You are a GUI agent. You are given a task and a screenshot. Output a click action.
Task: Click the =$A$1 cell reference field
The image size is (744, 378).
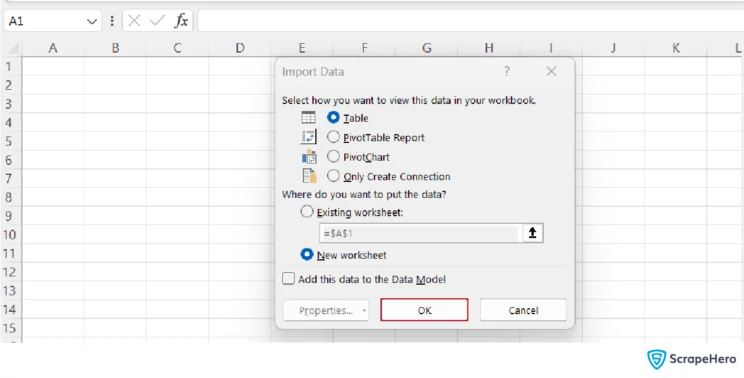(420, 233)
